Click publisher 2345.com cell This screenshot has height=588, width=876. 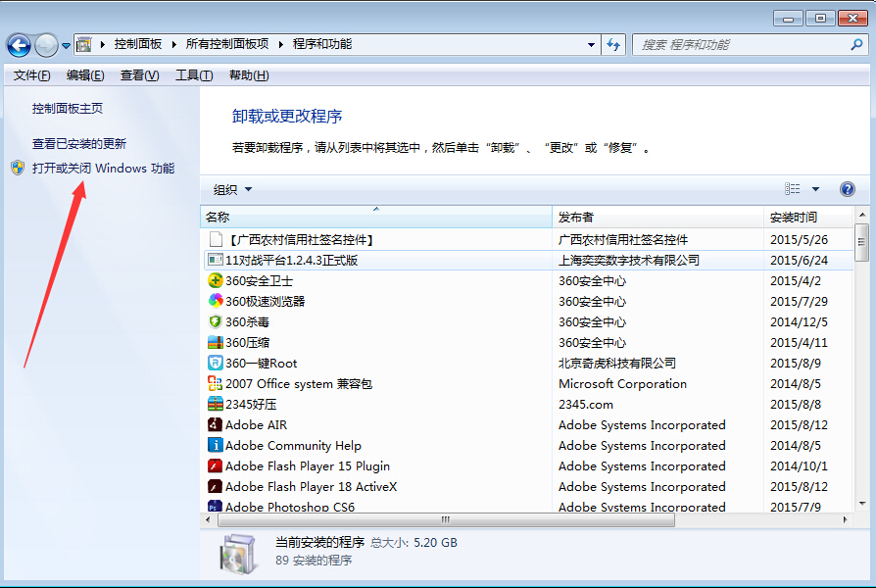[586, 405]
